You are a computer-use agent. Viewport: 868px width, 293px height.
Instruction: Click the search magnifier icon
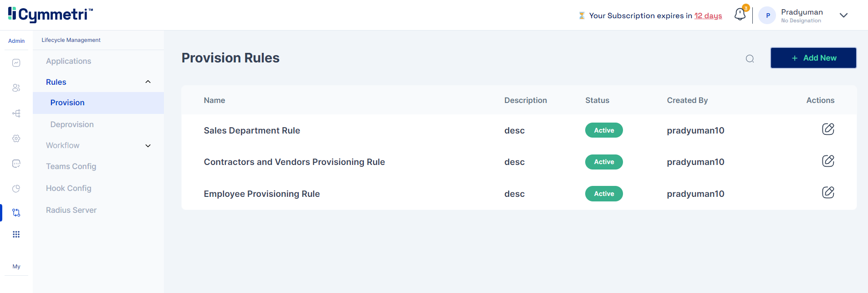pos(750,59)
